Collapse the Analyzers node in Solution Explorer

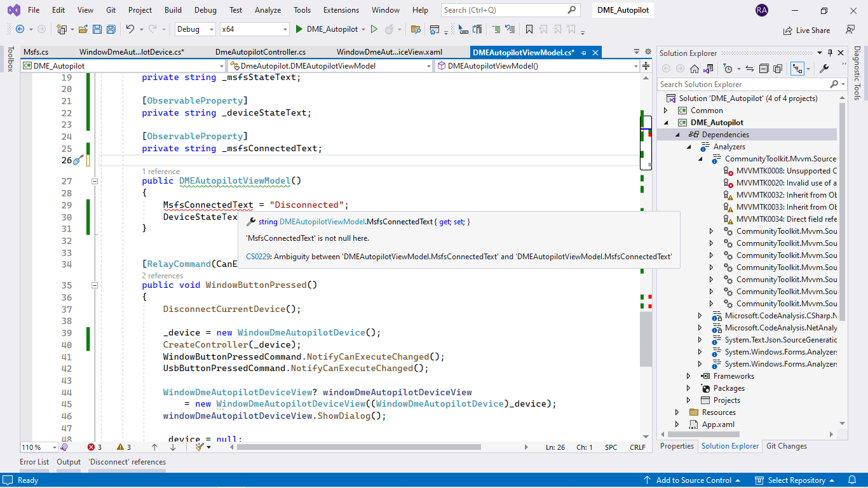tap(689, 146)
